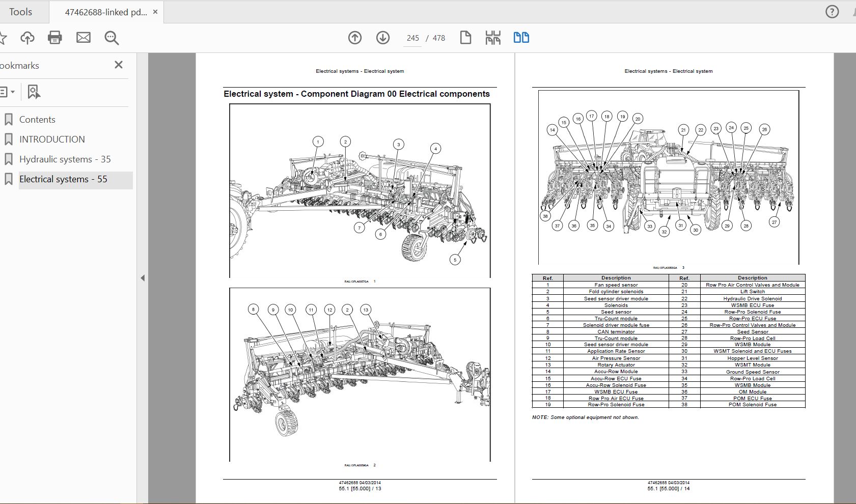Print the document using printer icon
856x504 pixels.
point(55,38)
